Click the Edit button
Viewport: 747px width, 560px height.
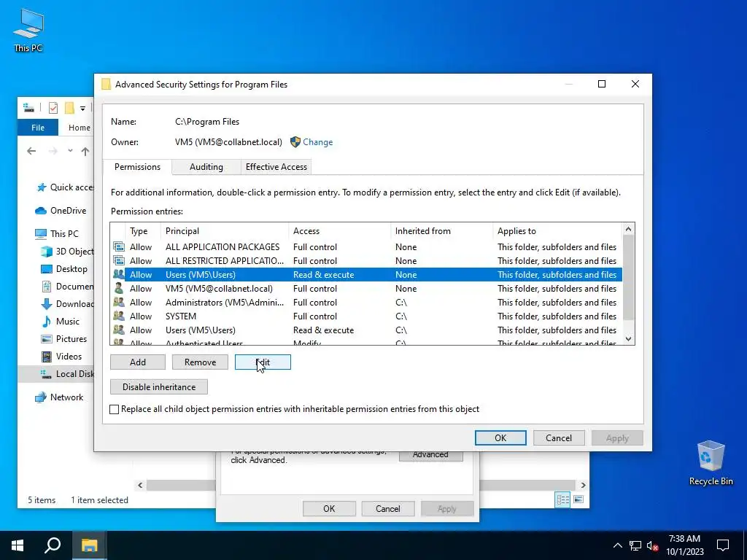click(x=263, y=362)
